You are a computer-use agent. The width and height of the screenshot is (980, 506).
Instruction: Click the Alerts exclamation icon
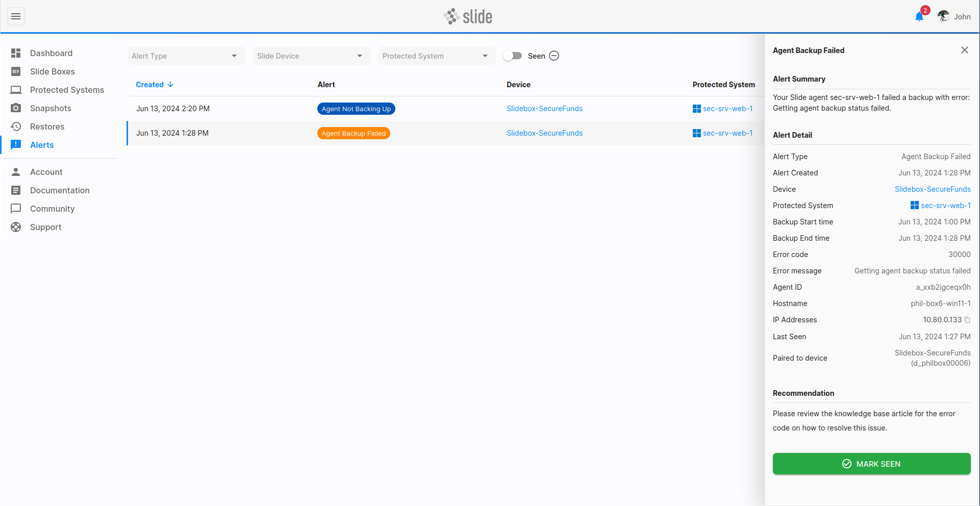click(x=16, y=145)
